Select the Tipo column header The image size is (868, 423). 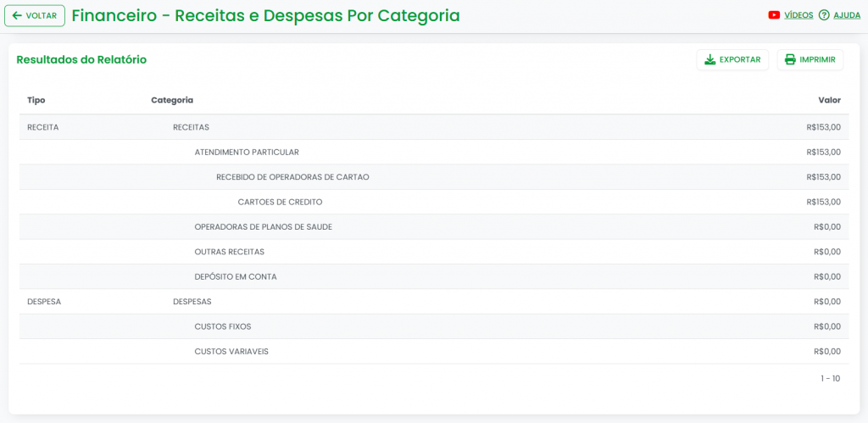(36, 100)
